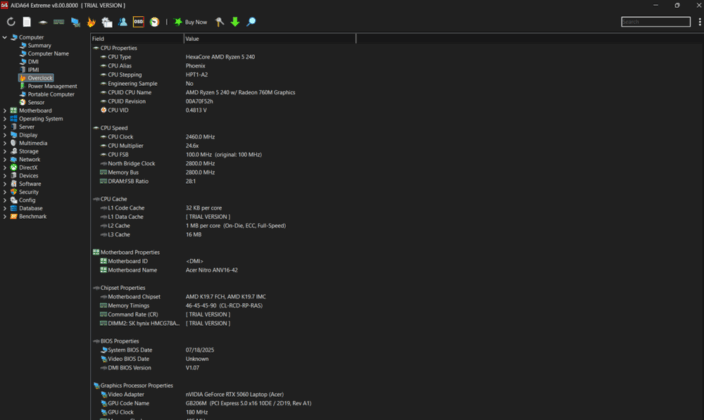The width and height of the screenshot is (704, 420).
Task: Click the CPU chip toolbar icon
Action: 43,22
